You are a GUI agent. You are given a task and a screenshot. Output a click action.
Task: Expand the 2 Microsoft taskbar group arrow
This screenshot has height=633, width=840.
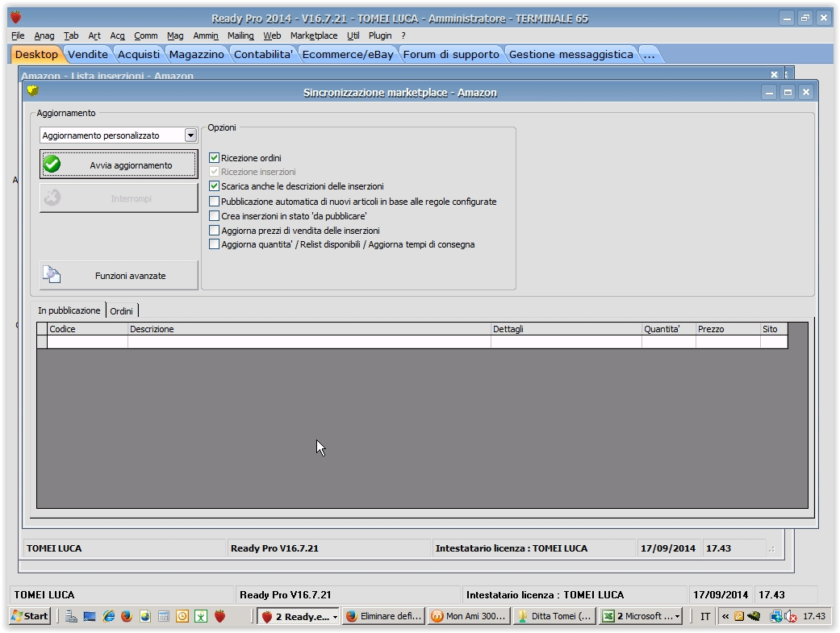tap(677, 617)
